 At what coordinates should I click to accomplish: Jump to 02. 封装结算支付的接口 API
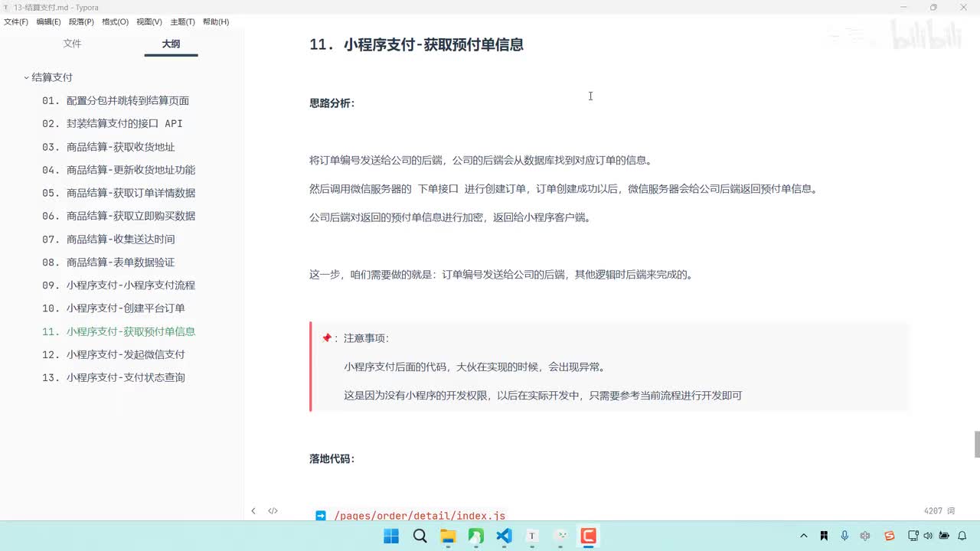coord(113,123)
